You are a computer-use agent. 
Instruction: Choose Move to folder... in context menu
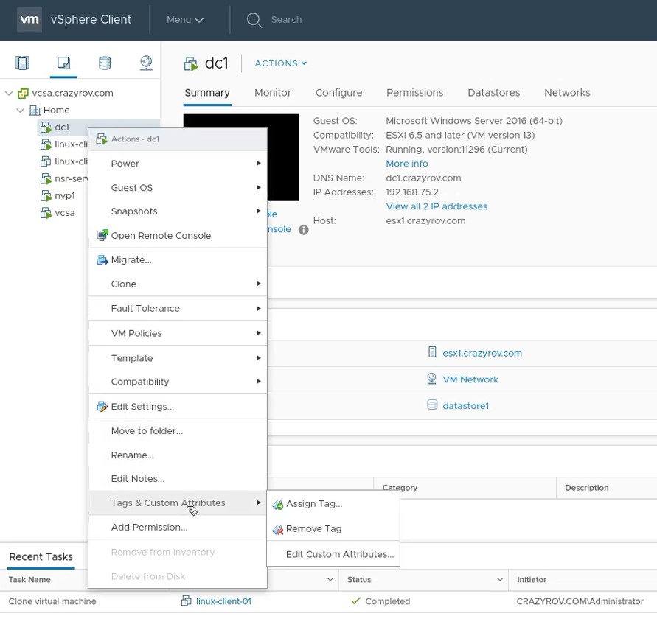click(x=178, y=431)
